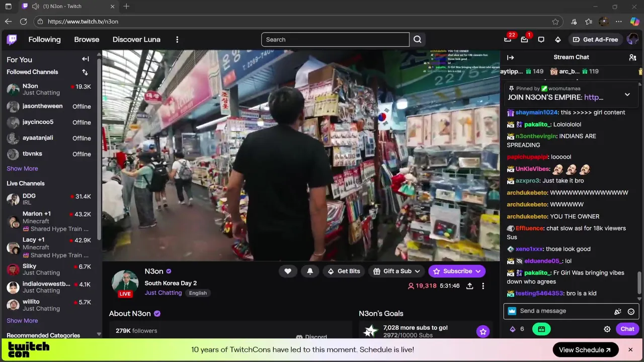Open the Just Chatting category link
The height and width of the screenshot is (362, 644).
click(x=163, y=293)
